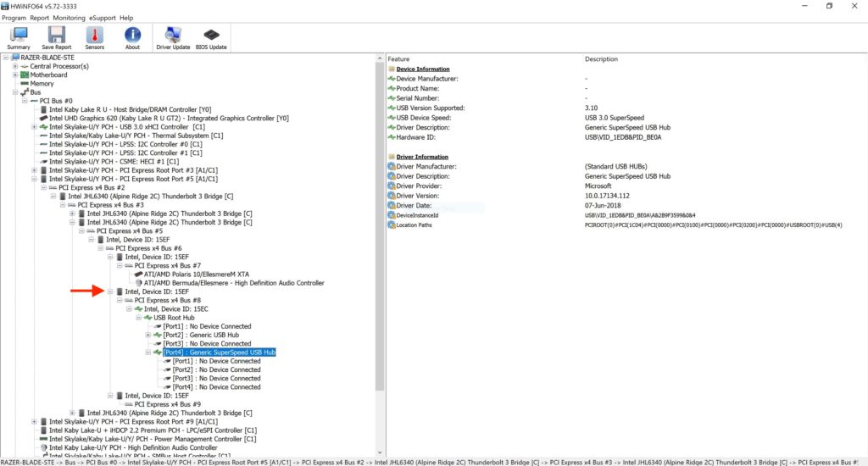
Task: Click the About info icon
Action: click(132, 36)
